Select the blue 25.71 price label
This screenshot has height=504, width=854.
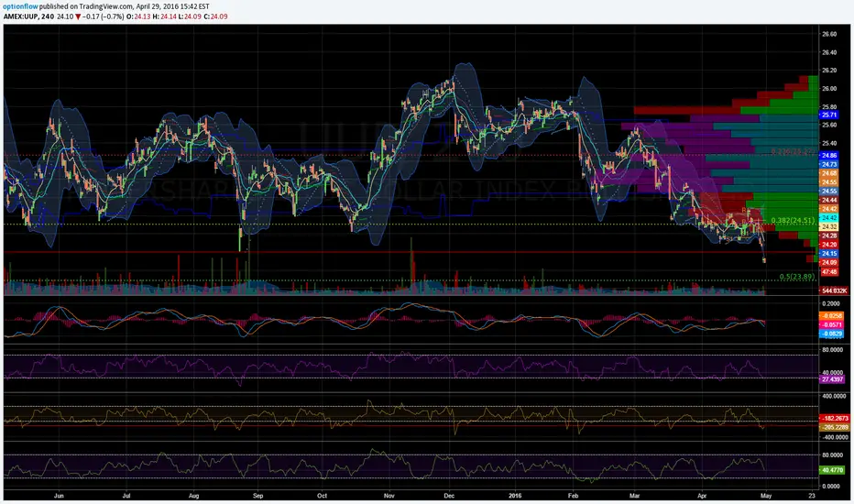tap(829, 115)
